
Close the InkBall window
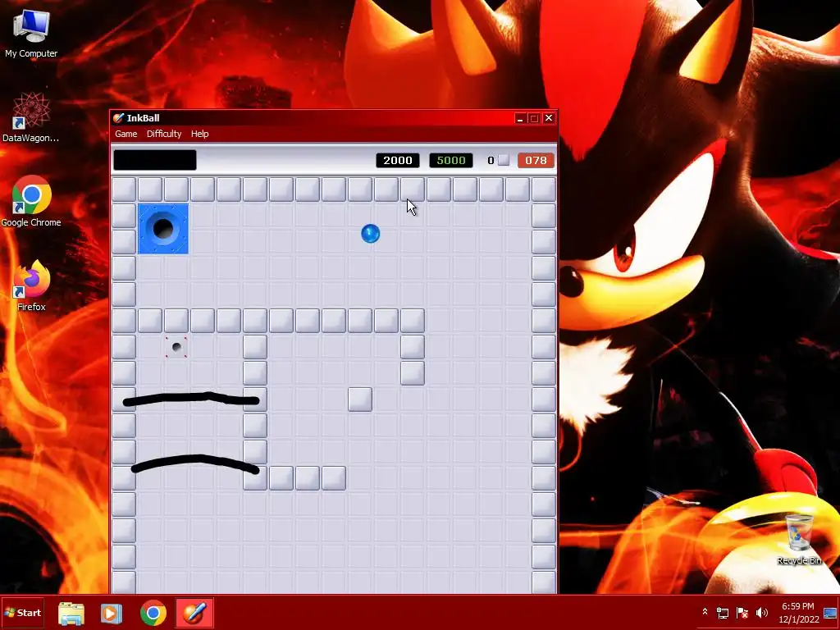549,118
